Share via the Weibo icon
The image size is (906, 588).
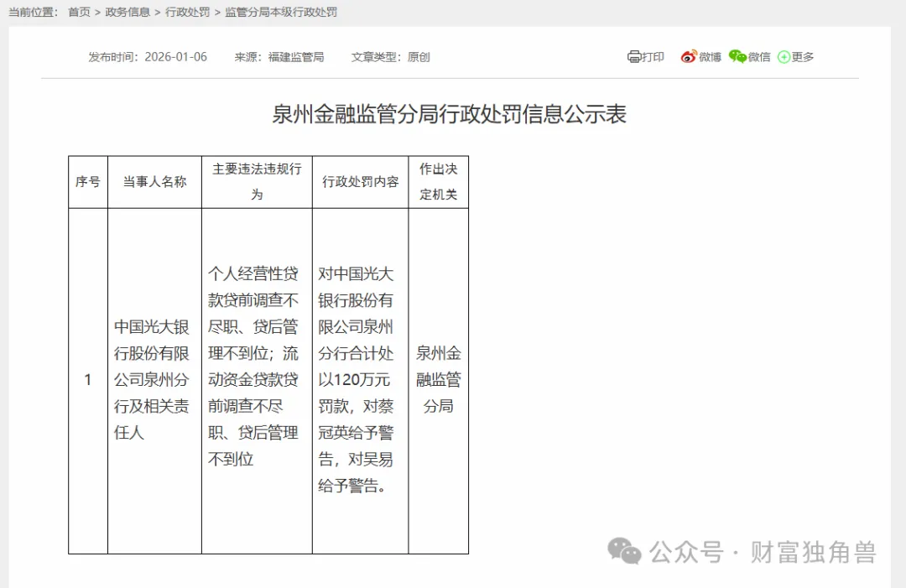(x=689, y=56)
